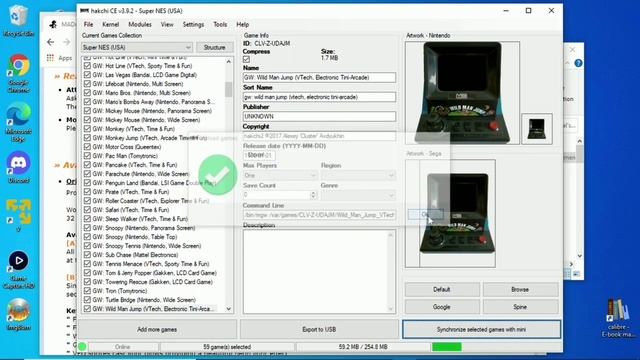
Task: Click back arrow in browser window
Action: [51, 42]
